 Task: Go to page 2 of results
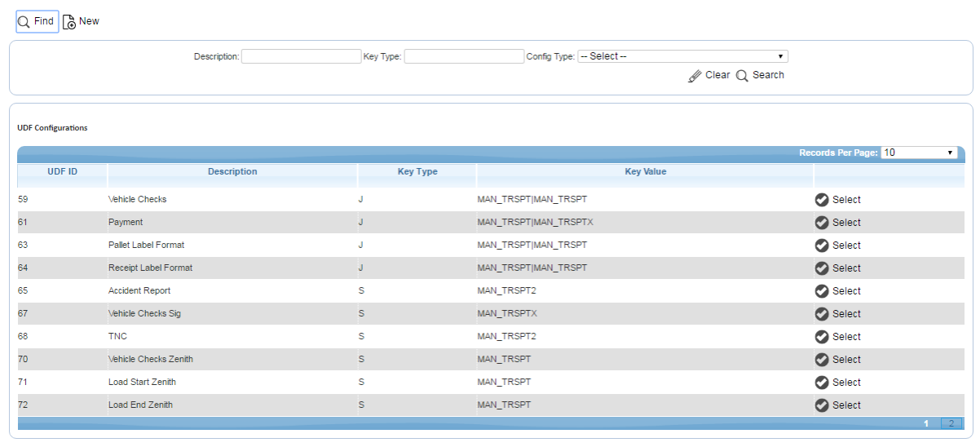coord(951,423)
